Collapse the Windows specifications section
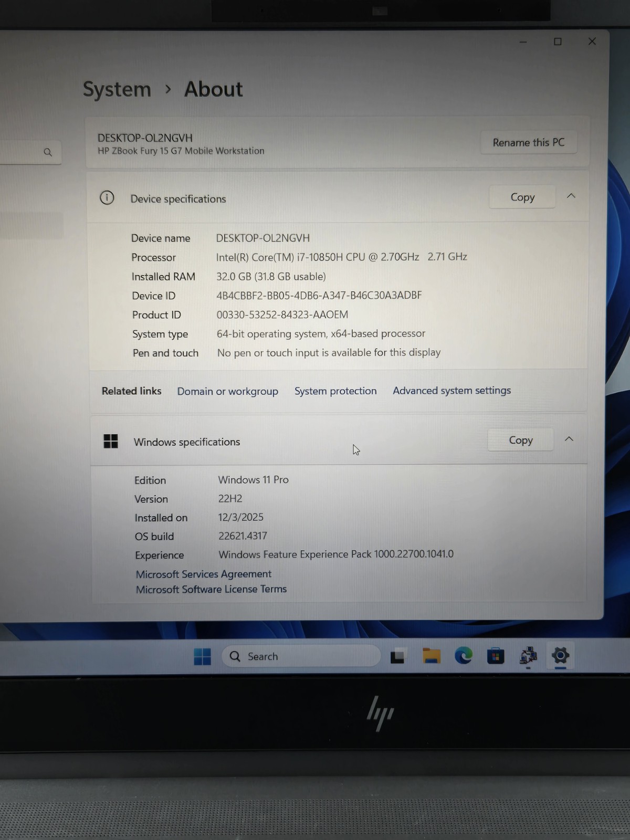Viewport: 630px width, 840px height. click(x=569, y=439)
